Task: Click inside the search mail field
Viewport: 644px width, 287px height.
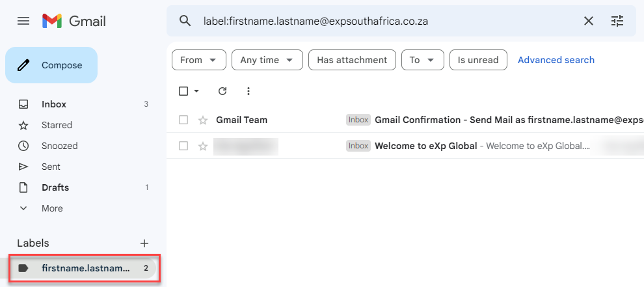Action: click(x=384, y=21)
